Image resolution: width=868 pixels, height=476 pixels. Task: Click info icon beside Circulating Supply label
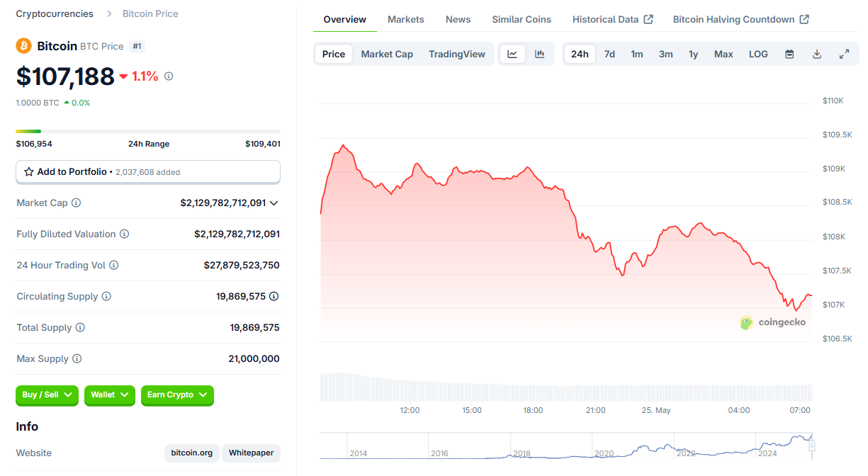point(106,296)
